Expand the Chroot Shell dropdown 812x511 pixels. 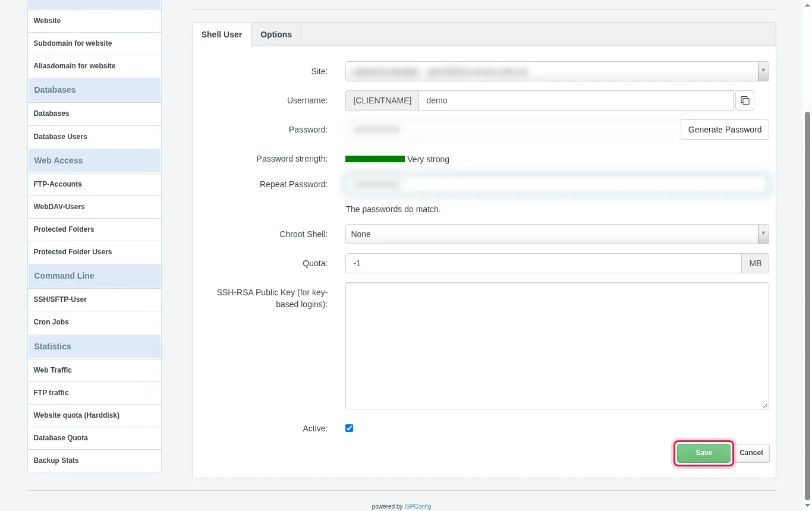557,234
